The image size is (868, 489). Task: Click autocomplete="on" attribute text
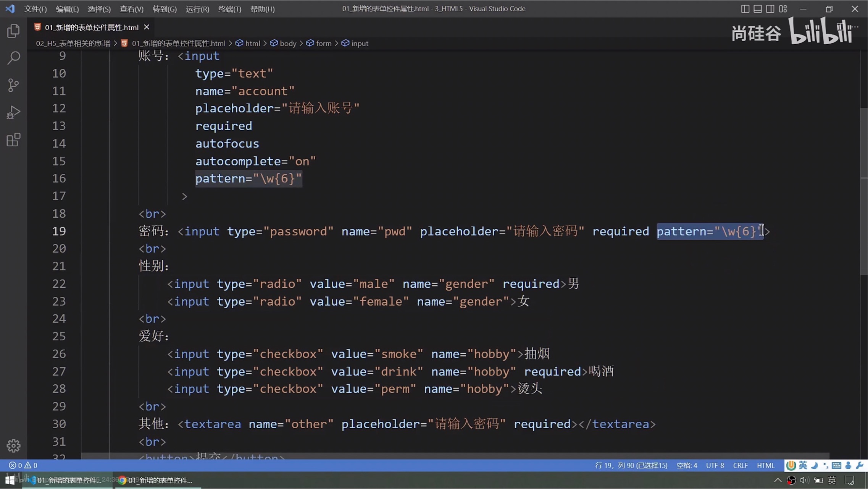click(x=255, y=161)
